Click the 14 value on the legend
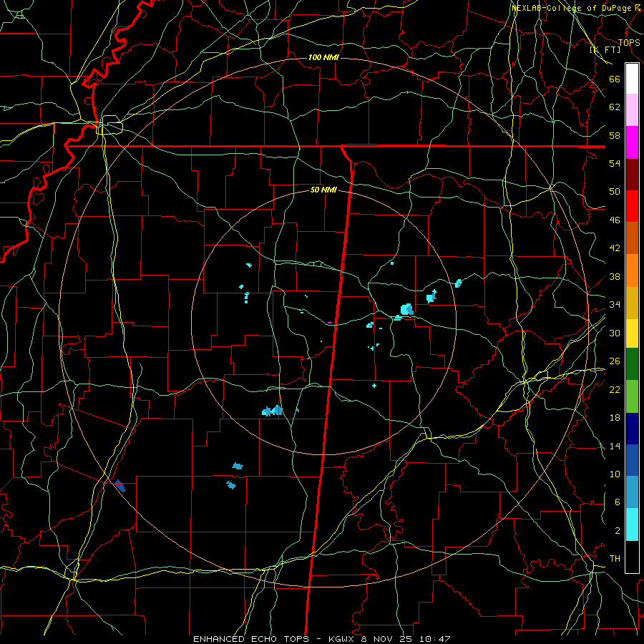Image resolution: width=644 pixels, height=644 pixels. click(x=615, y=446)
